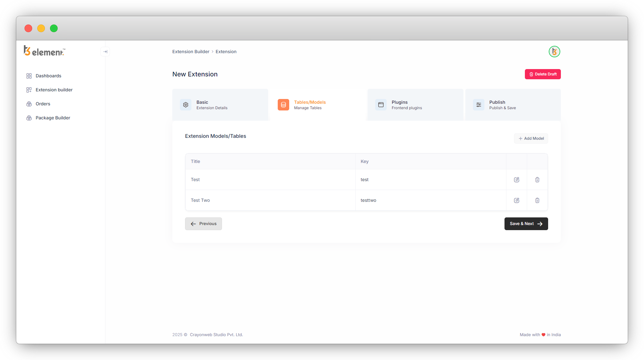Switch to the Tables/Models tab
The width and height of the screenshot is (644, 360).
point(317,105)
